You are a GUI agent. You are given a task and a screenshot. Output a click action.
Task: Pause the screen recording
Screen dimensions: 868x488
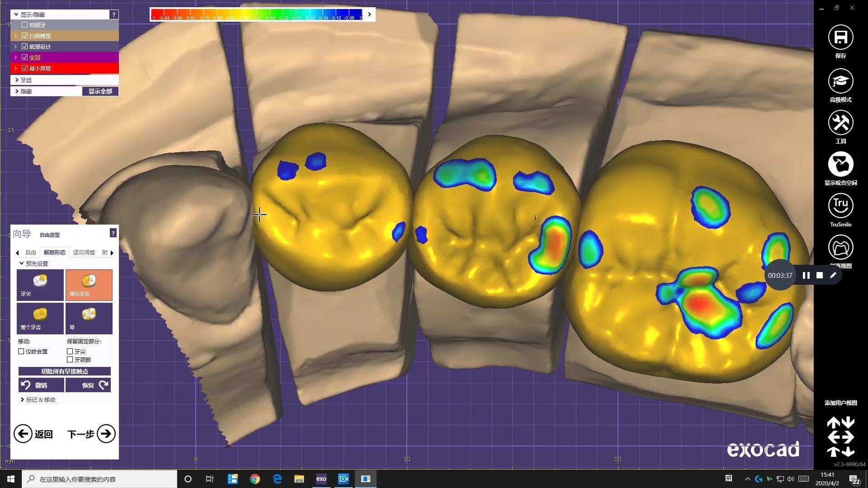point(806,276)
